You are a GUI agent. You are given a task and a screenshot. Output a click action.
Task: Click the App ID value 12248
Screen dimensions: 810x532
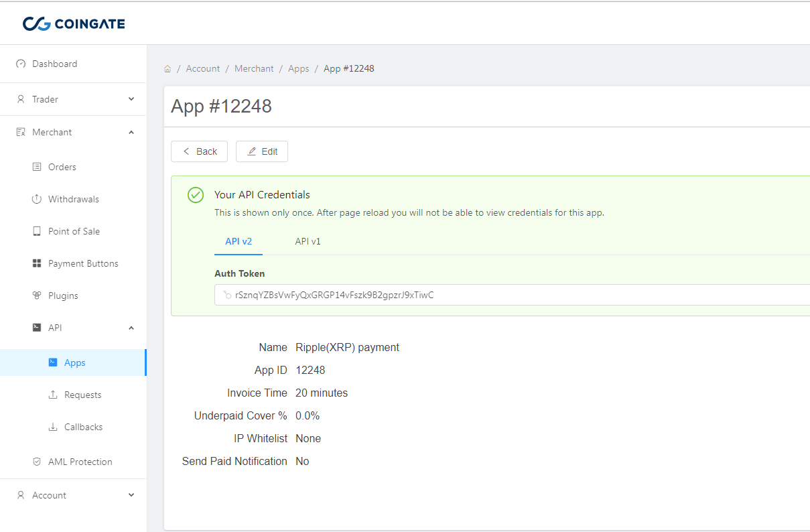310,370
